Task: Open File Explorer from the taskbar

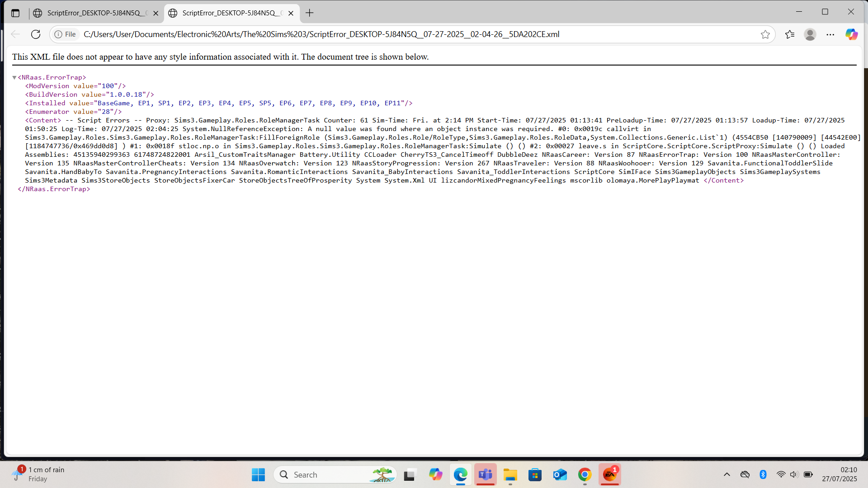Action: point(510,475)
